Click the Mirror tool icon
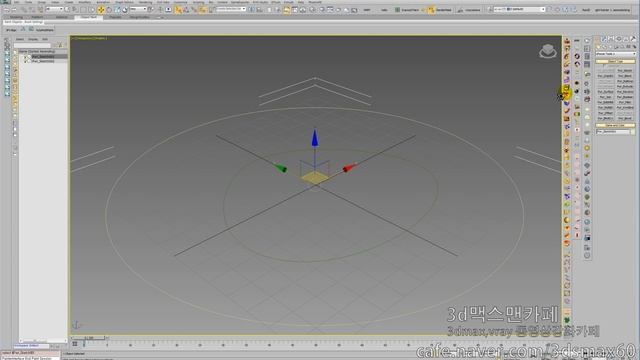This screenshot has height=360, width=640. pos(252,9)
